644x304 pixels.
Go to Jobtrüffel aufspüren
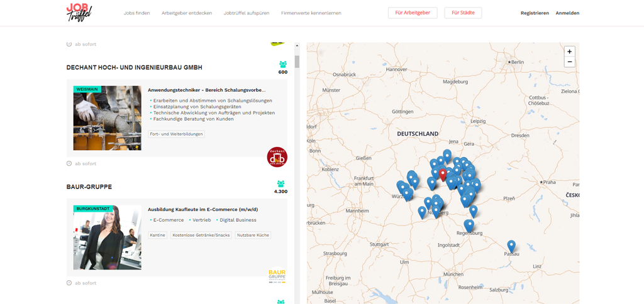coord(247,13)
